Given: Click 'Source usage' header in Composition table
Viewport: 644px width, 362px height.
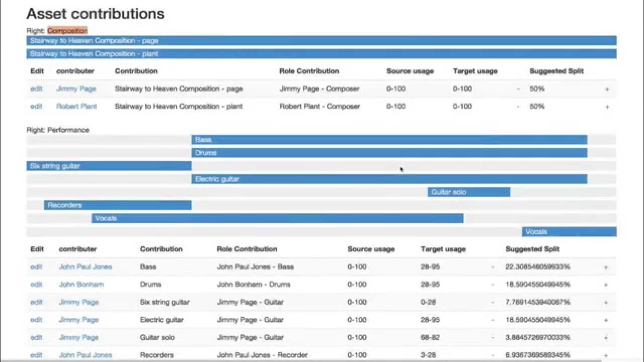Looking at the screenshot, I should [410, 71].
